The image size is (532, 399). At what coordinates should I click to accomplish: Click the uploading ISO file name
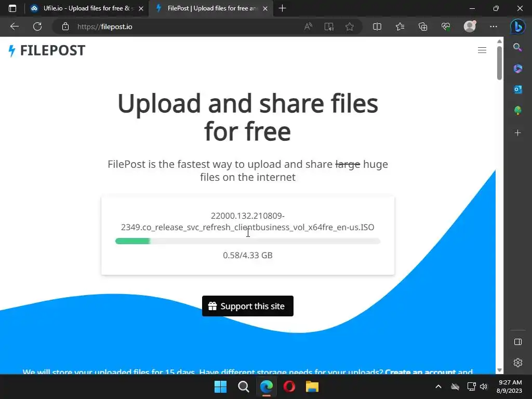248,221
